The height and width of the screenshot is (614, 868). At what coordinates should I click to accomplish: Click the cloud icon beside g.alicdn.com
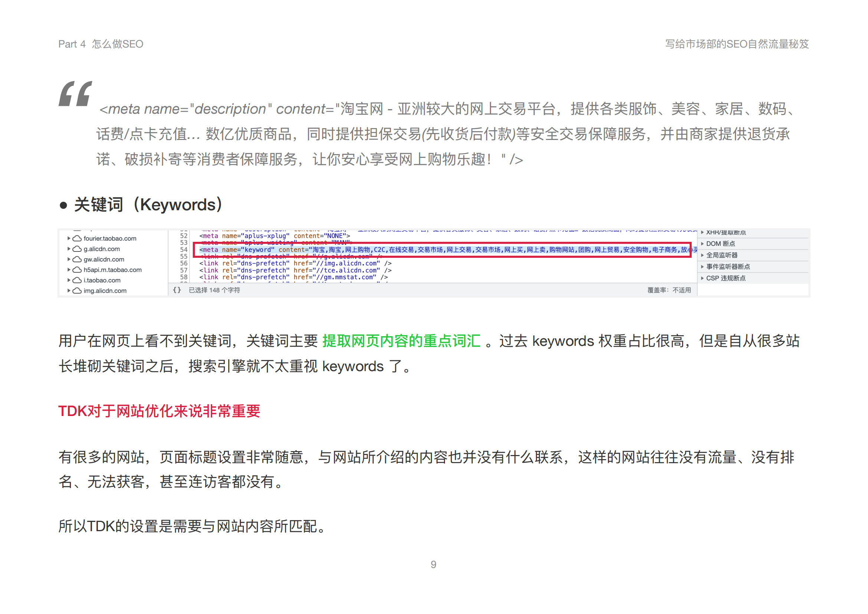77,249
